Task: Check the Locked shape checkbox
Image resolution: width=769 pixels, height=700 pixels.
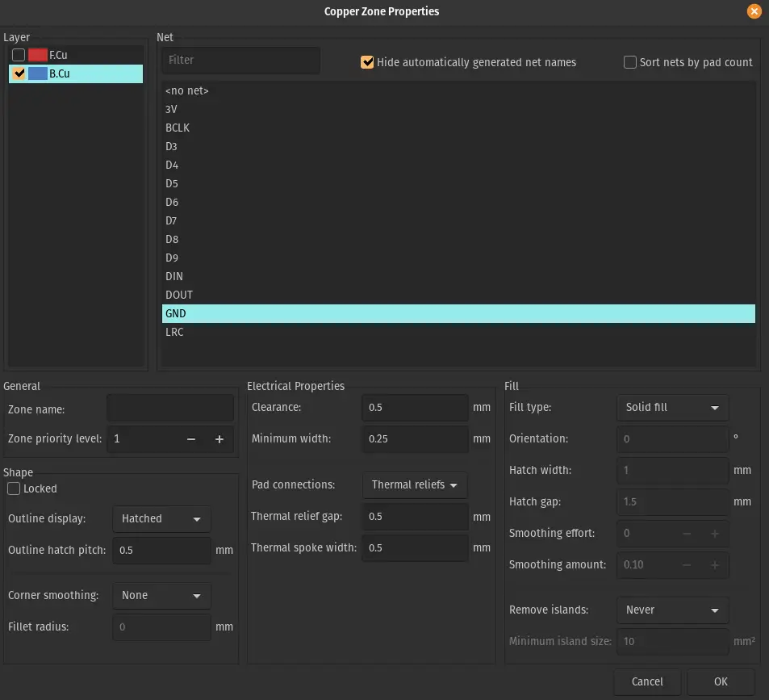Action: 15,488
